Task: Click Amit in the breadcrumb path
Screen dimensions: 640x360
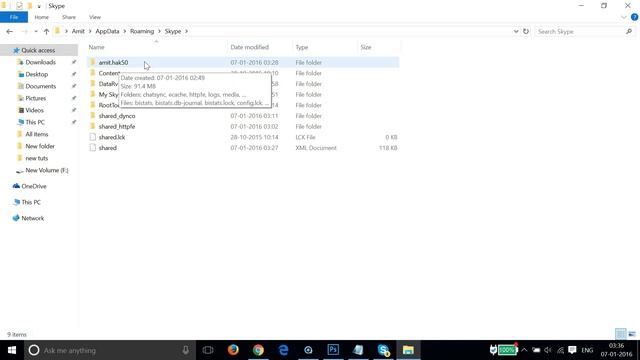Action: (x=78, y=31)
